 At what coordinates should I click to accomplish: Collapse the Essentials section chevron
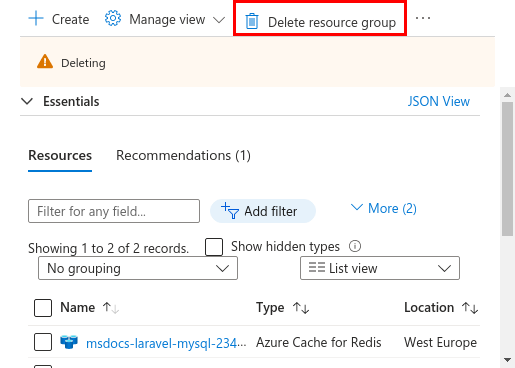[27, 101]
